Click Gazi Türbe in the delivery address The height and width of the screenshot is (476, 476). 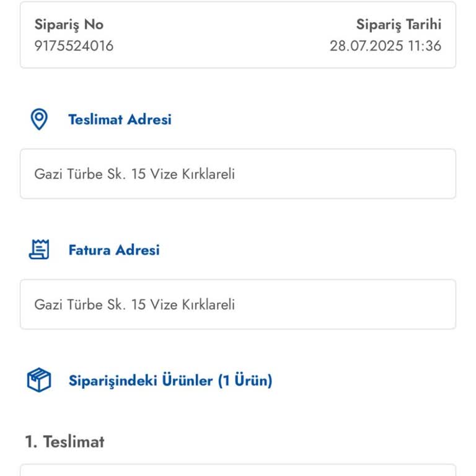pos(68,174)
